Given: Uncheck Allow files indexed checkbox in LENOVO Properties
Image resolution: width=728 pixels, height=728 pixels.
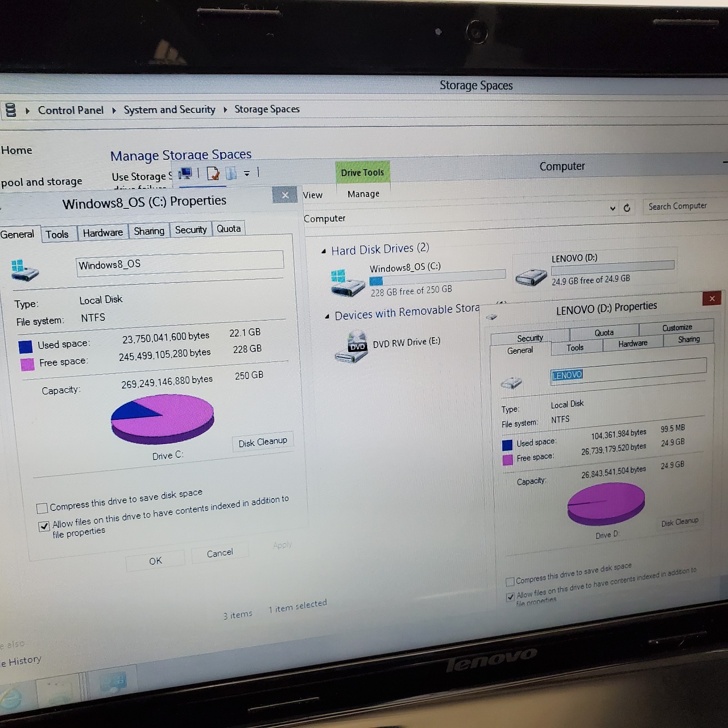Looking at the screenshot, I should pyautogui.click(x=511, y=597).
